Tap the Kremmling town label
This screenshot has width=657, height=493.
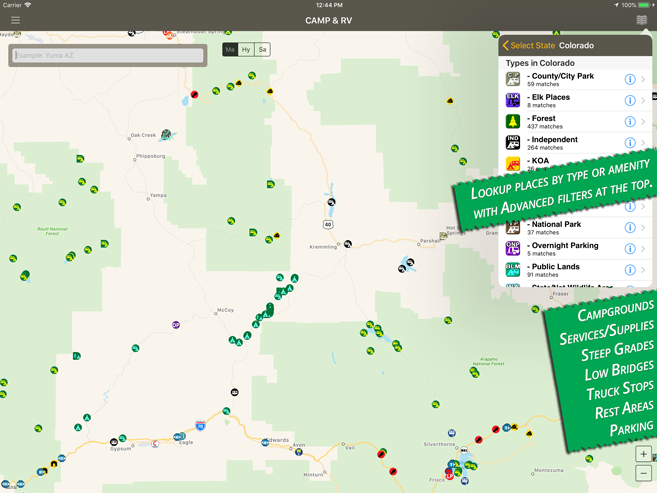(x=323, y=247)
